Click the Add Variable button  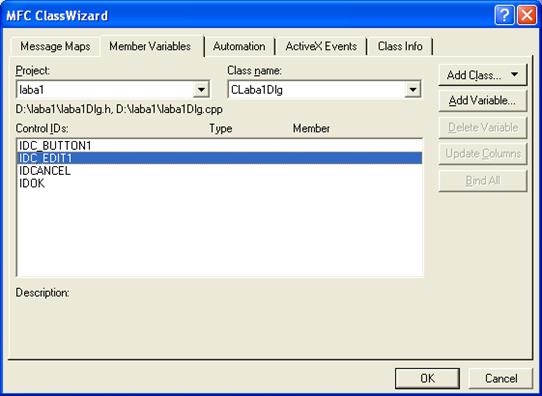click(x=483, y=101)
